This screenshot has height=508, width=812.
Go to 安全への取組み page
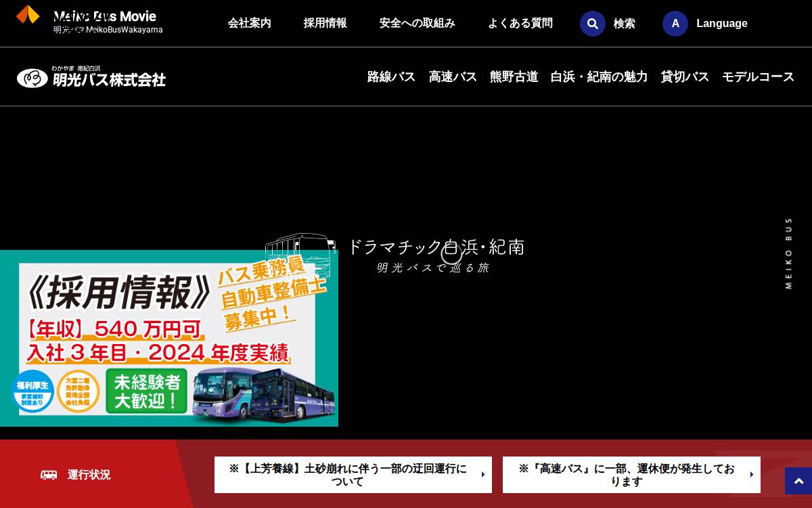tap(418, 23)
